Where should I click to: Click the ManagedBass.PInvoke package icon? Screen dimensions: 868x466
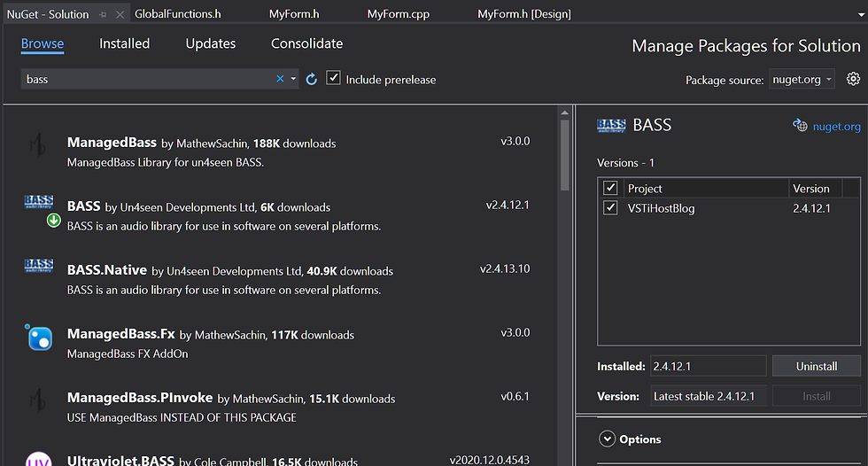pos(38,401)
